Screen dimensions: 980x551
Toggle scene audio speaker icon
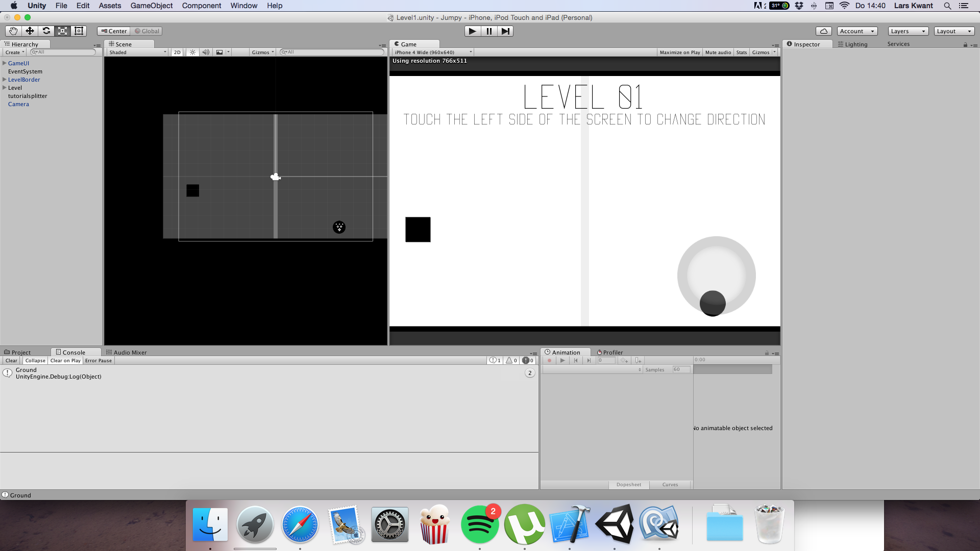(x=206, y=52)
